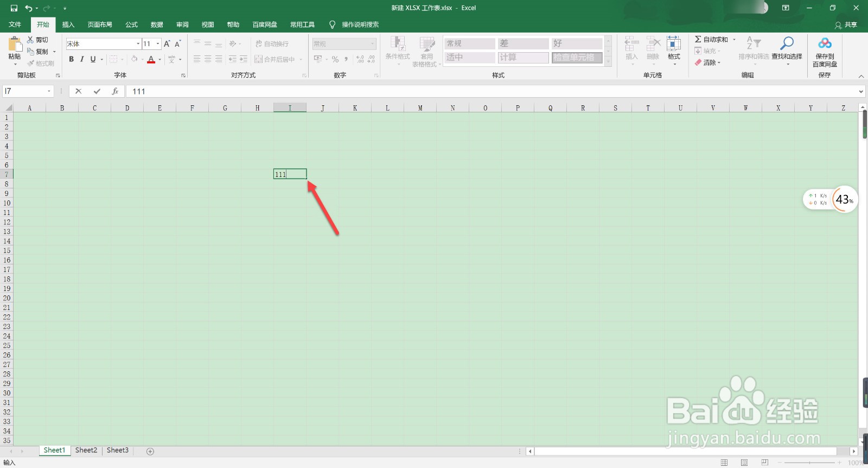Toggle Wrap Text (自动换行)
868x468 pixels.
point(272,43)
